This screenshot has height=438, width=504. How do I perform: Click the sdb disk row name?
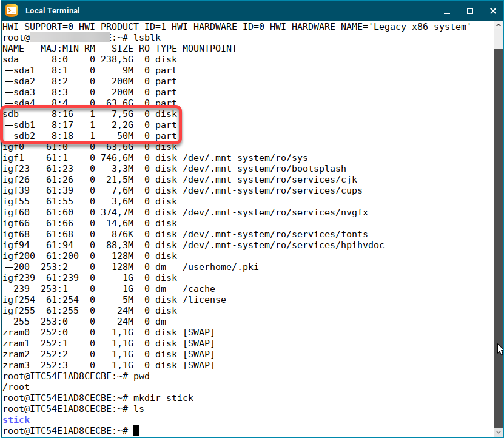pos(10,114)
